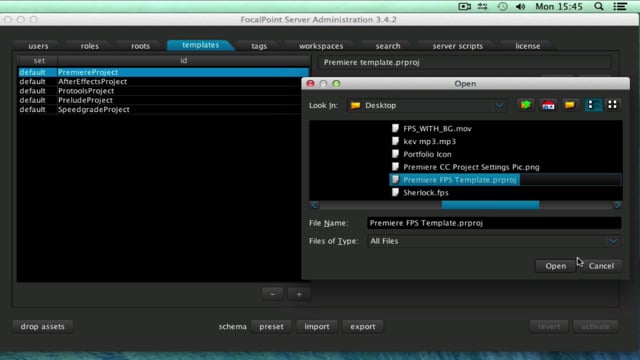Click the File Name input field

[x=494, y=223]
